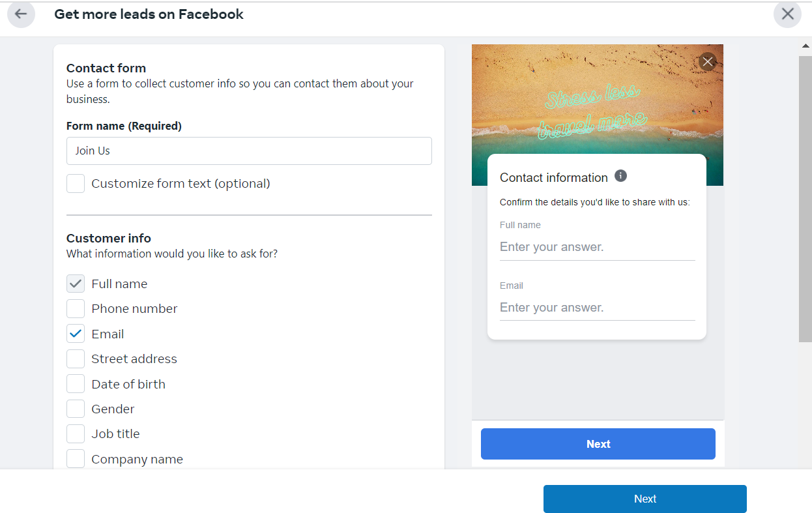Viewport: 812px width, 513px height.
Task: Click the preview Full name answer field
Action: [x=598, y=247]
